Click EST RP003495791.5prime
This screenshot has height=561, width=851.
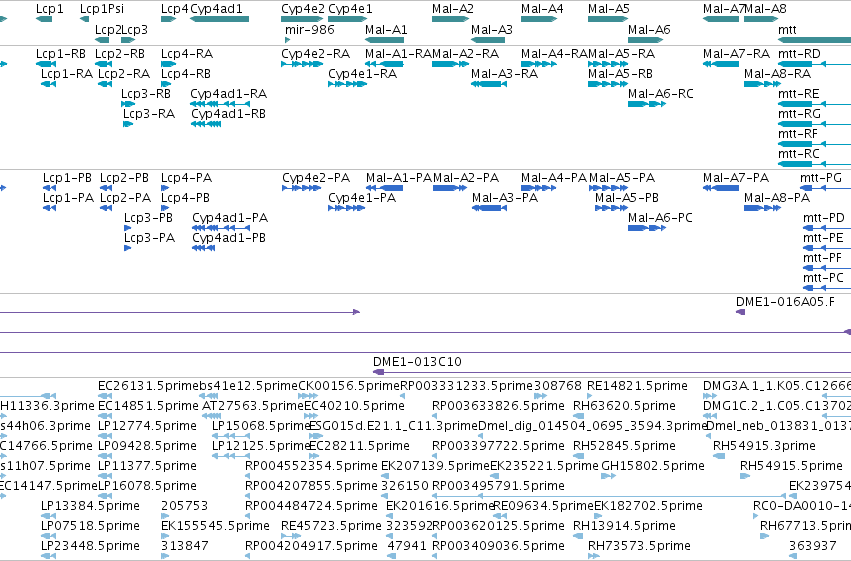498,486
